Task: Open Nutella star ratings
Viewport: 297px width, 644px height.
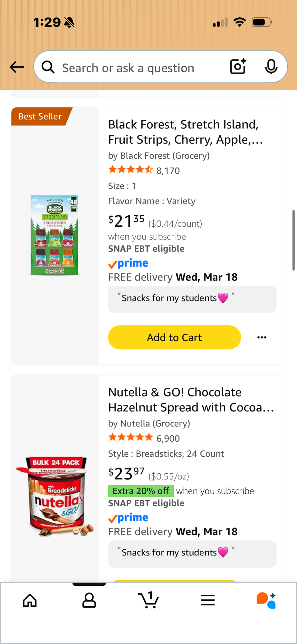Action: pyautogui.click(x=130, y=438)
